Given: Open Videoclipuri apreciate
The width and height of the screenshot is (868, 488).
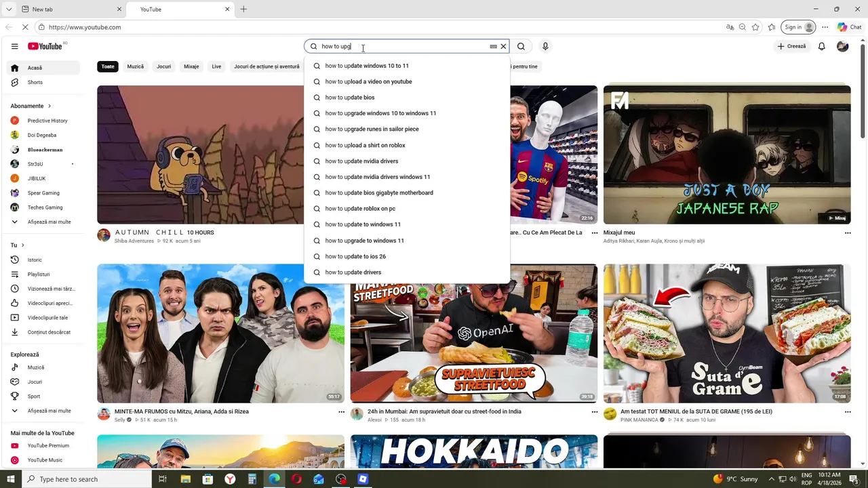Looking at the screenshot, I should point(43,303).
